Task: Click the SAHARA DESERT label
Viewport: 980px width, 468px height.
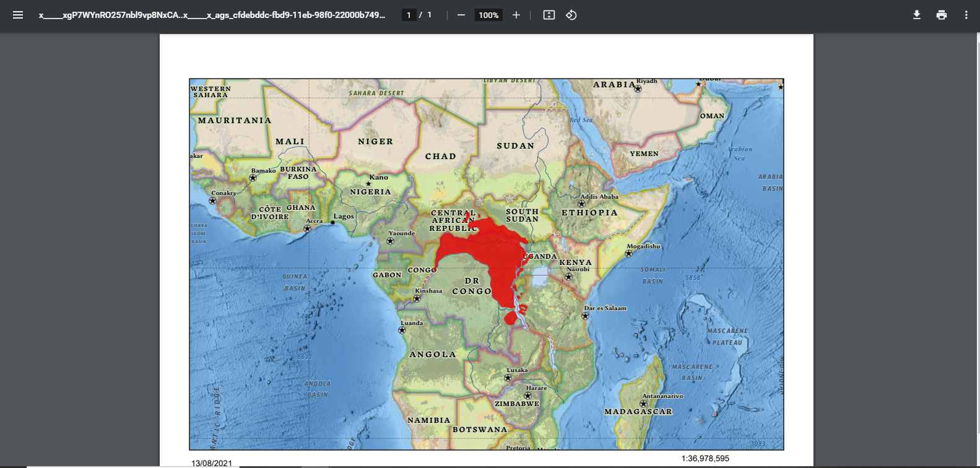Action: [376, 93]
